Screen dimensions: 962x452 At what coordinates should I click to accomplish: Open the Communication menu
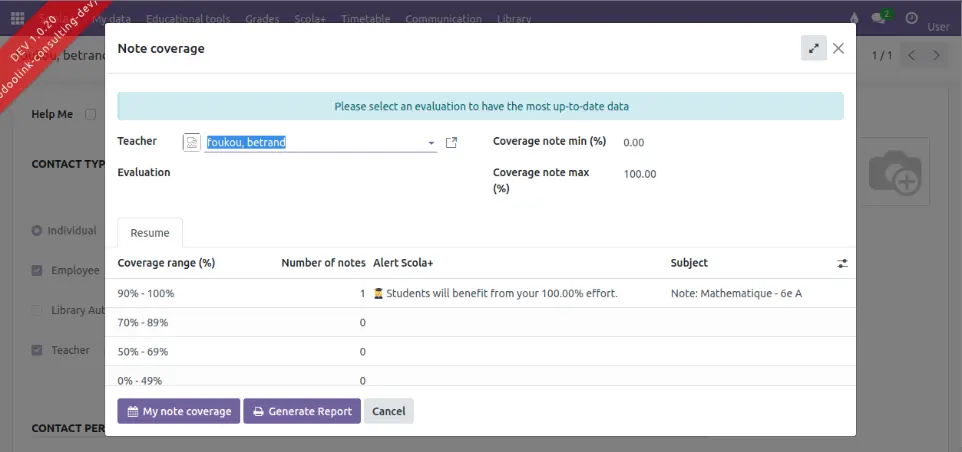point(441,18)
